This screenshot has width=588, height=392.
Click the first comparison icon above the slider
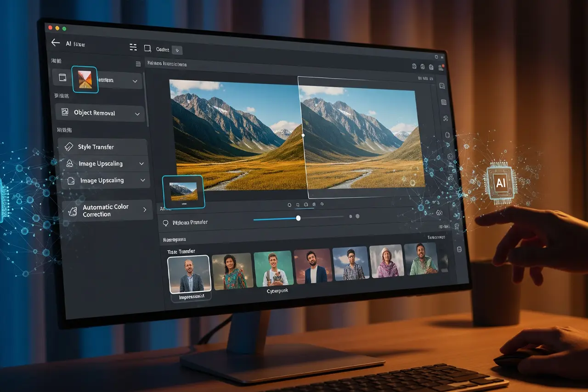coord(289,204)
